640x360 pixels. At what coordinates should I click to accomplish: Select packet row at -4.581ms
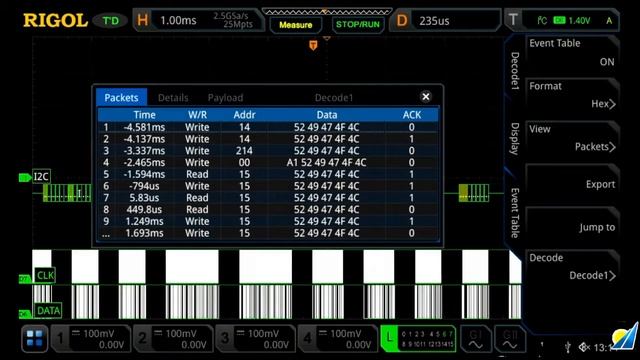(268, 127)
